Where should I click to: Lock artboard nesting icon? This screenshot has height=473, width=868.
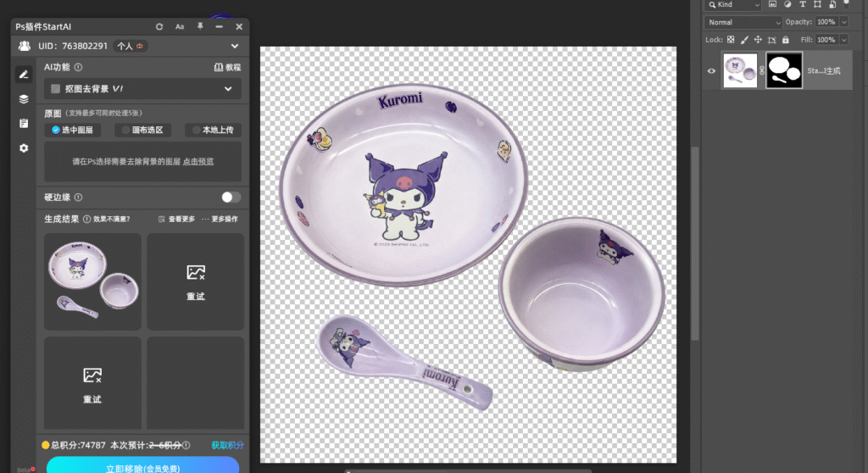click(771, 40)
